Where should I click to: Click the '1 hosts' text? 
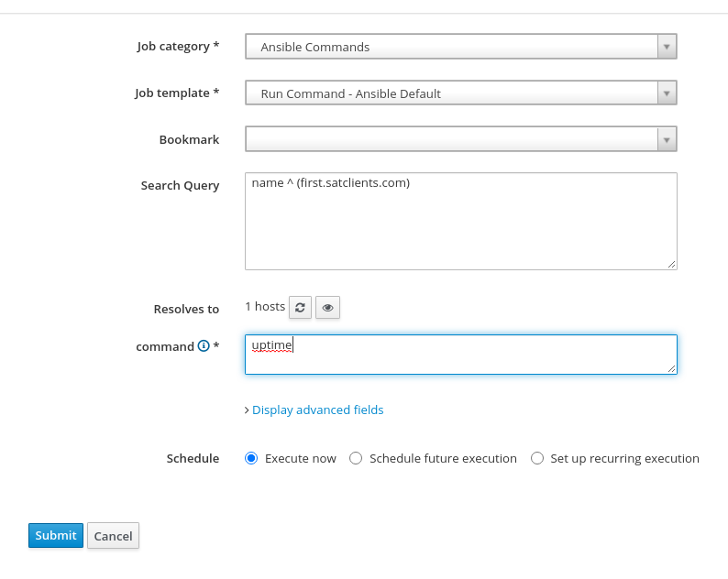[x=265, y=307]
